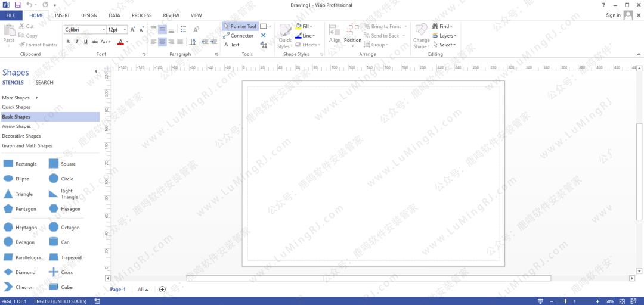The width and height of the screenshot is (644, 305).
Task: Enable underline formatting
Action: [85, 42]
